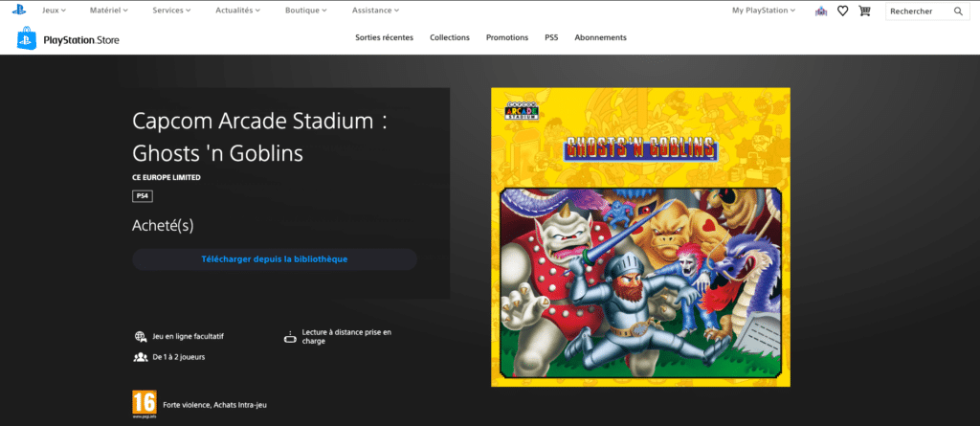The width and height of the screenshot is (980, 426).
Task: Click the De 1 à 2 joueurs text
Action: pos(179,357)
